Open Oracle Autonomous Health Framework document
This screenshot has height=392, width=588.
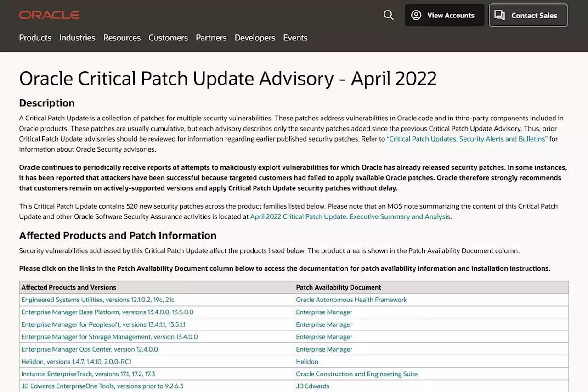click(351, 300)
